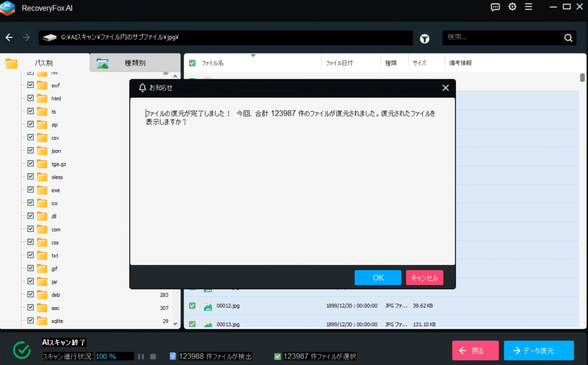Click the キャンセル button
This screenshot has height=365, width=588.
click(x=424, y=278)
